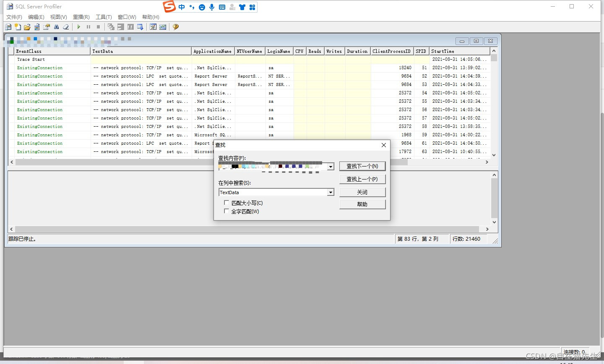604x364 pixels.
Task: Click the binoculars Find icon
Action: click(x=56, y=27)
